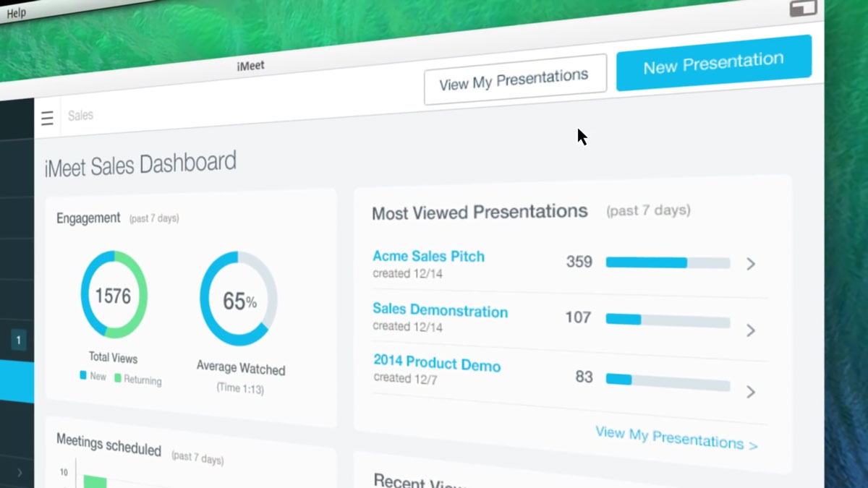Image resolution: width=868 pixels, height=488 pixels.
Task: Expand the Sales Demonstration row chevron
Action: click(x=751, y=330)
